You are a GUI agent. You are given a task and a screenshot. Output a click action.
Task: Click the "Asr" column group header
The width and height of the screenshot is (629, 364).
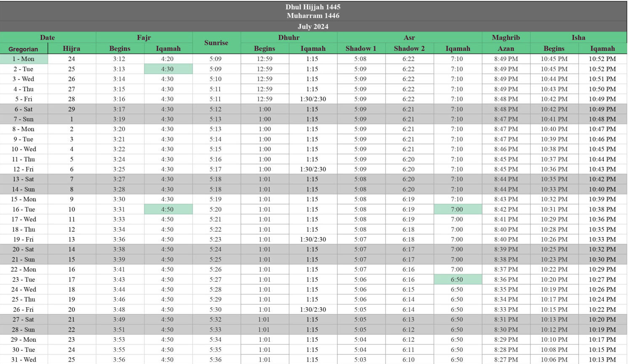(409, 37)
